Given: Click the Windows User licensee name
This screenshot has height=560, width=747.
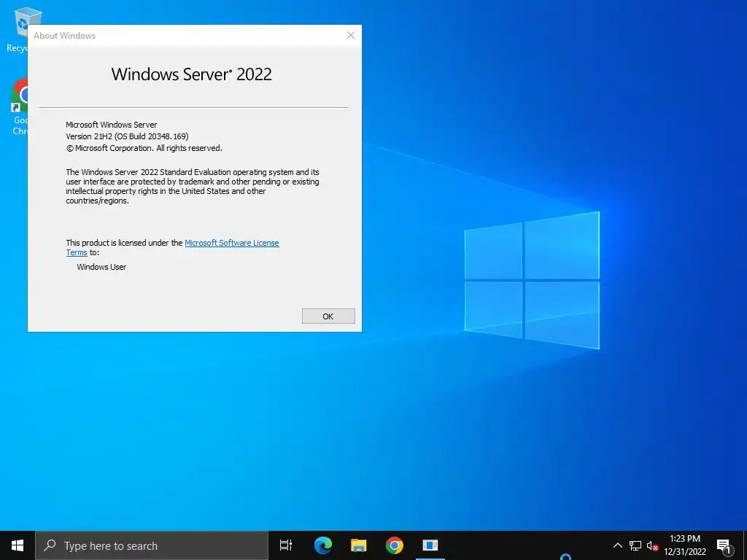Looking at the screenshot, I should coord(101,267).
